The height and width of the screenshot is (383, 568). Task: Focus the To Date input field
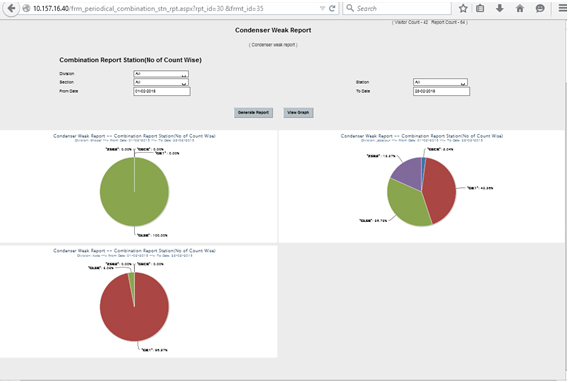pos(441,91)
